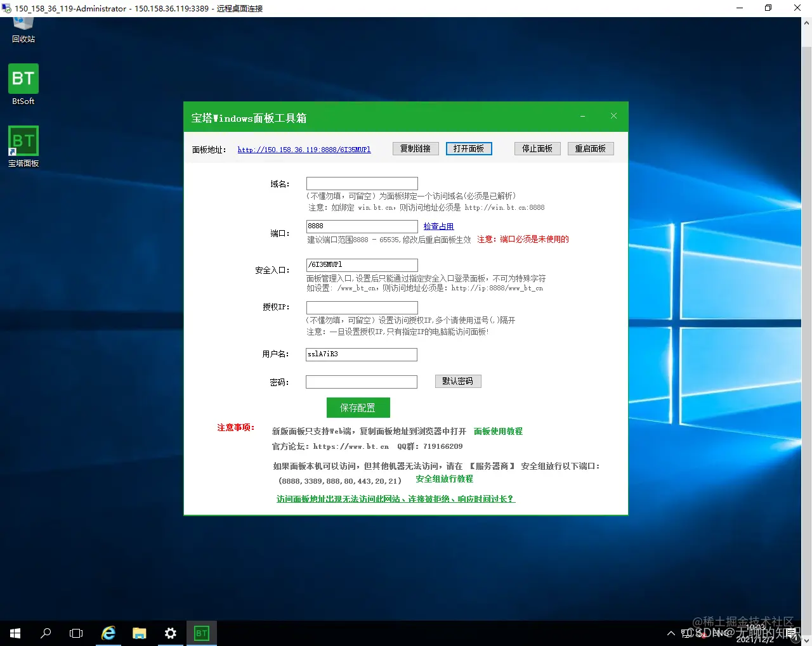This screenshot has height=646, width=812.
Task: Show hidden tray icons chevron
Action: click(671, 633)
